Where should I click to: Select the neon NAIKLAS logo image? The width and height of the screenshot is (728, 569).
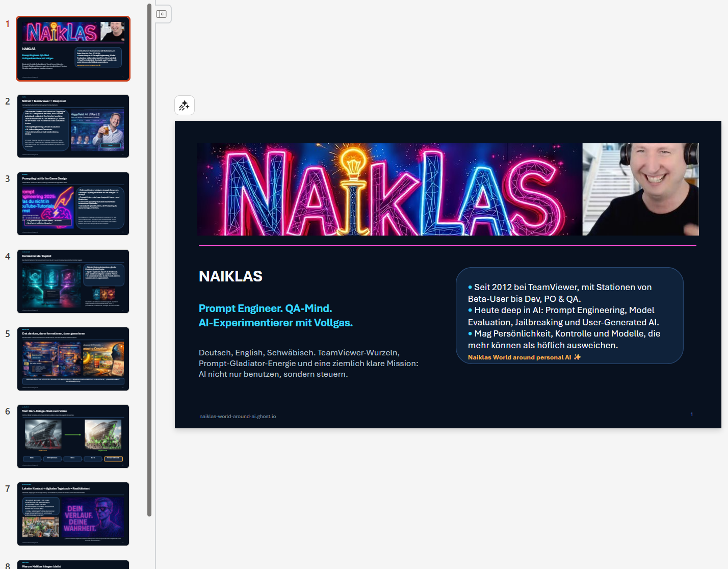tap(389, 189)
